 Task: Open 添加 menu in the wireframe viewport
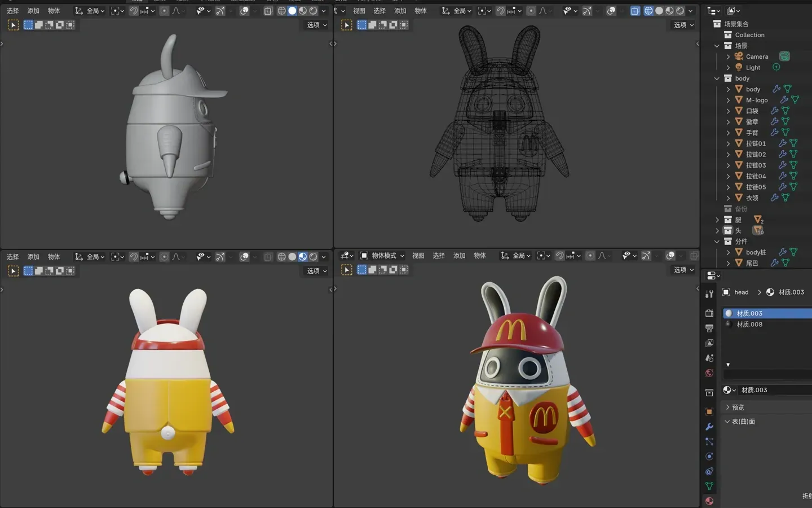click(400, 11)
